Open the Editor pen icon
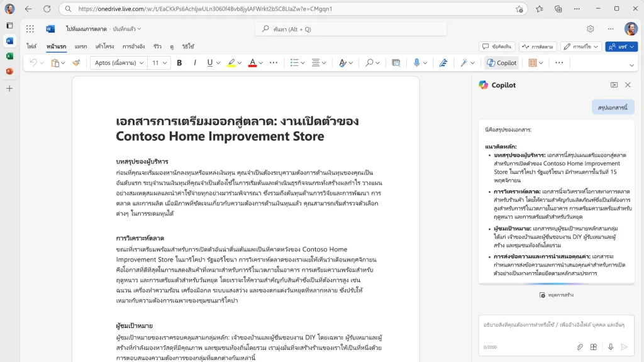 [x=443, y=63]
